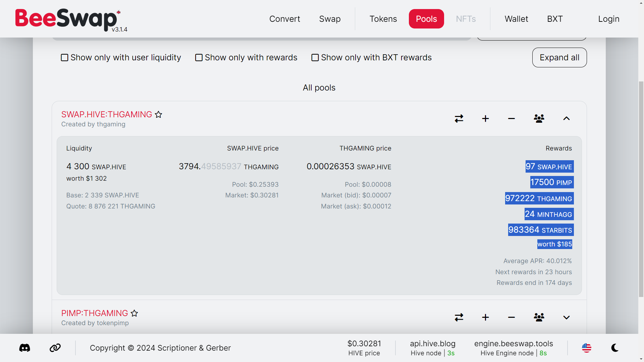This screenshot has width=644, height=362.
Task: Open the NFTs page
Action: tap(466, 19)
